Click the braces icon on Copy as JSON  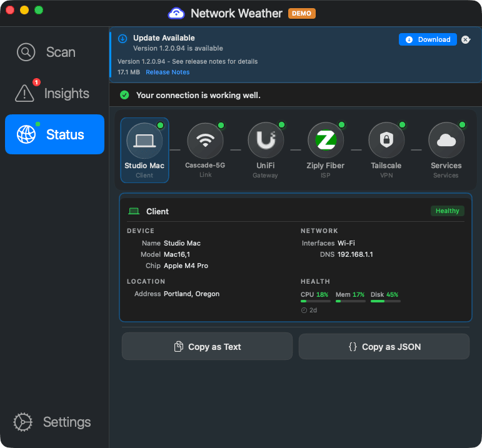click(x=353, y=347)
